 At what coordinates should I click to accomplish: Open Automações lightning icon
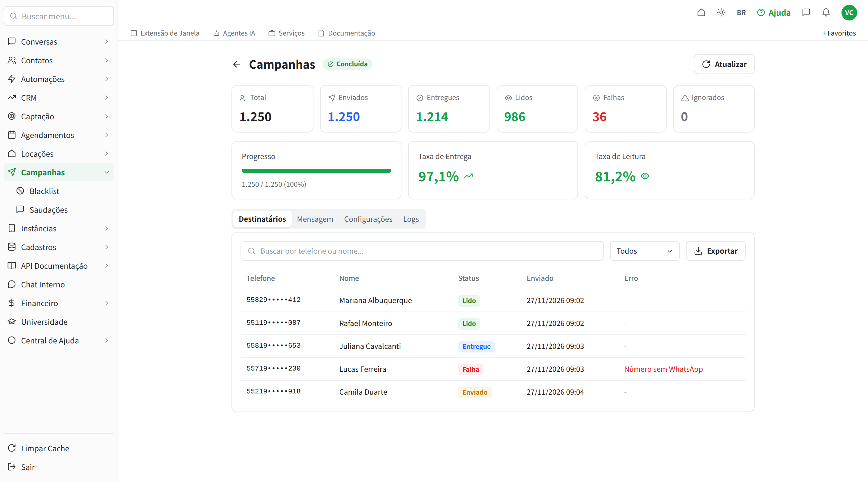point(12,79)
